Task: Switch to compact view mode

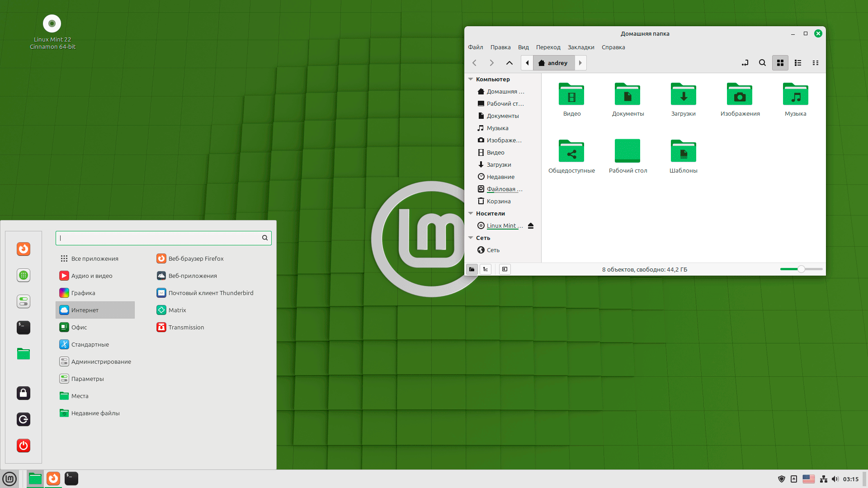Action: click(816, 63)
